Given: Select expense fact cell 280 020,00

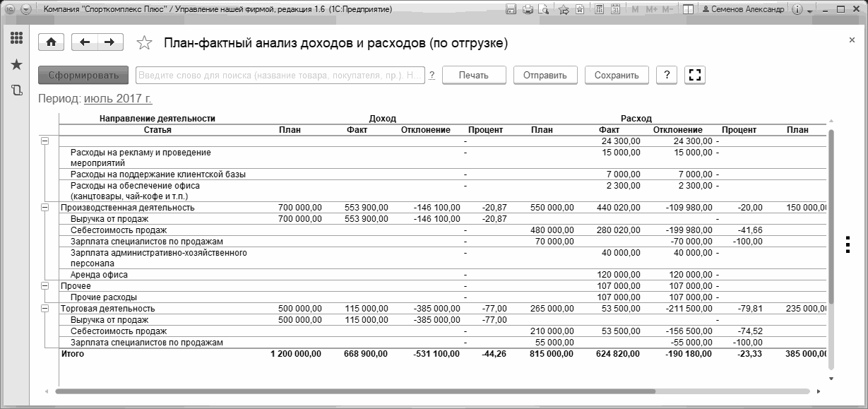Looking at the screenshot, I should [x=618, y=230].
